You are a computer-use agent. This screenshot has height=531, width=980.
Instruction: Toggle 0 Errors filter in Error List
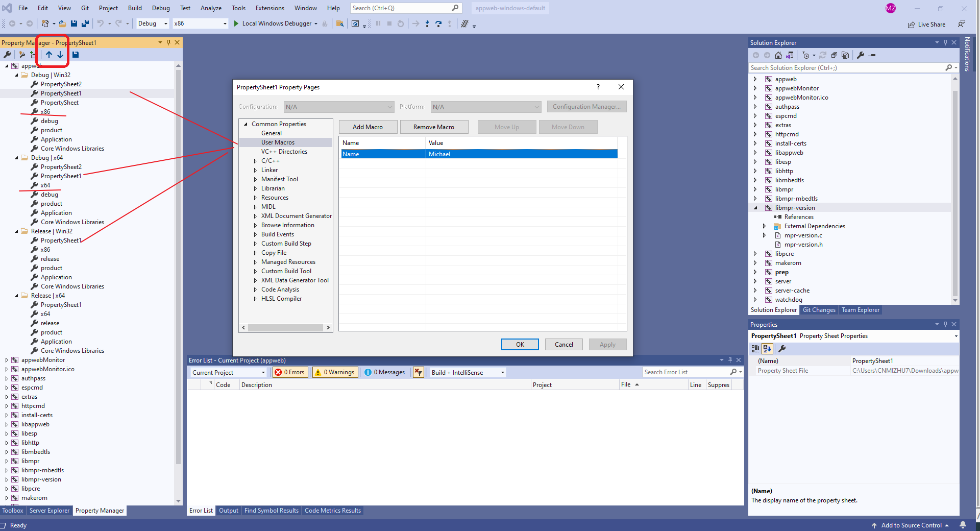click(290, 372)
